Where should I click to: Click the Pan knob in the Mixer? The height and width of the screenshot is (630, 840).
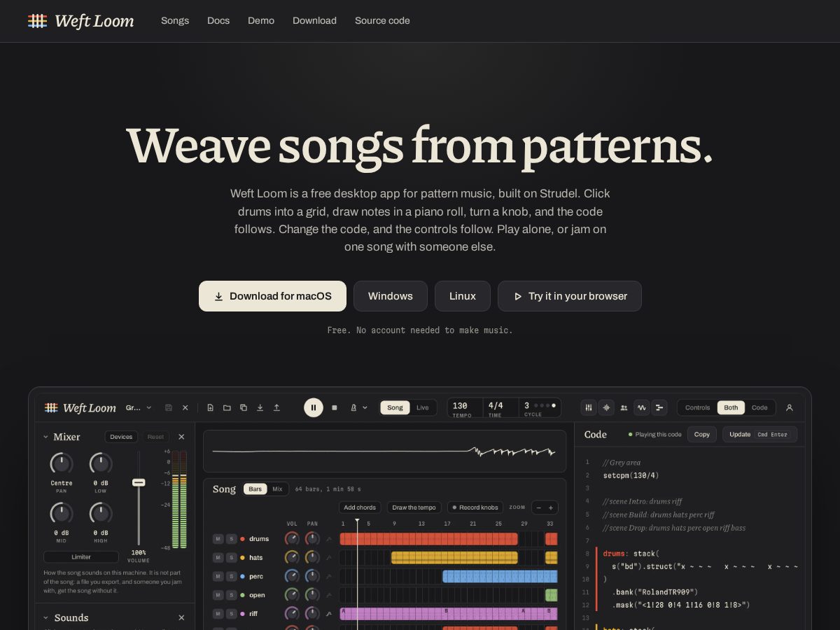coord(62,463)
